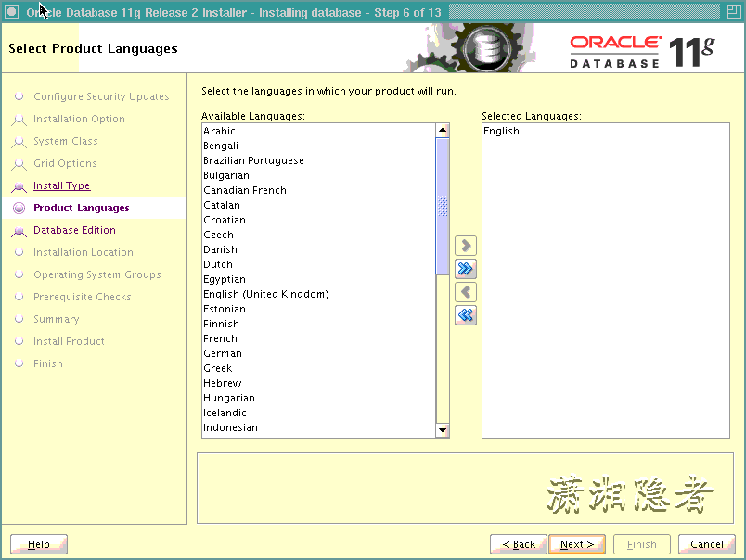Click the single left-arrow to remove selected language
This screenshot has height=560, width=746.
click(x=465, y=291)
